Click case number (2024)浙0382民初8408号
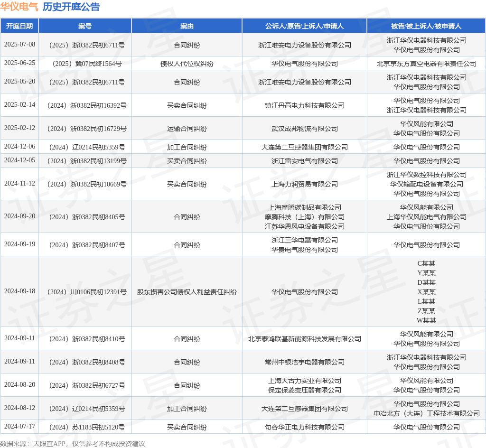 [x=85, y=362]
